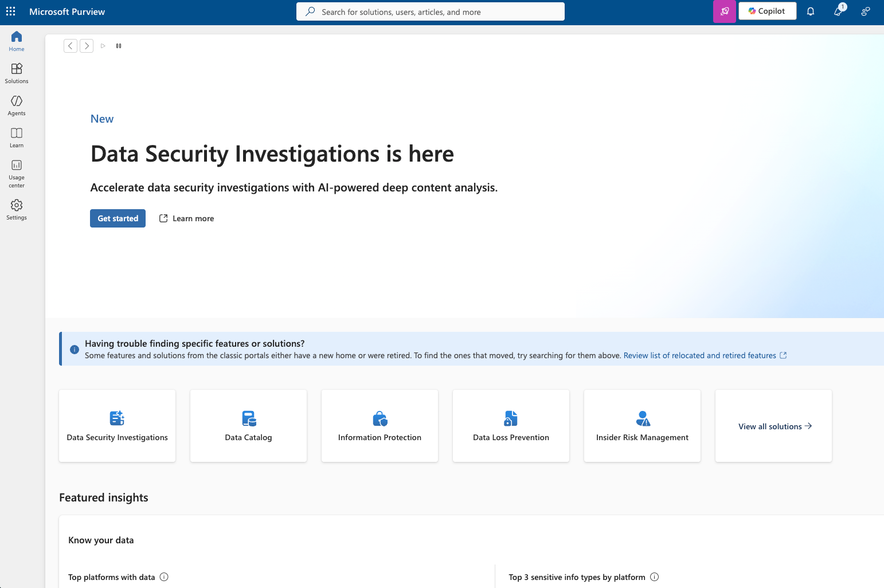The image size is (884, 588).
Task: Open the Data Loss Prevention card
Action: (x=511, y=426)
